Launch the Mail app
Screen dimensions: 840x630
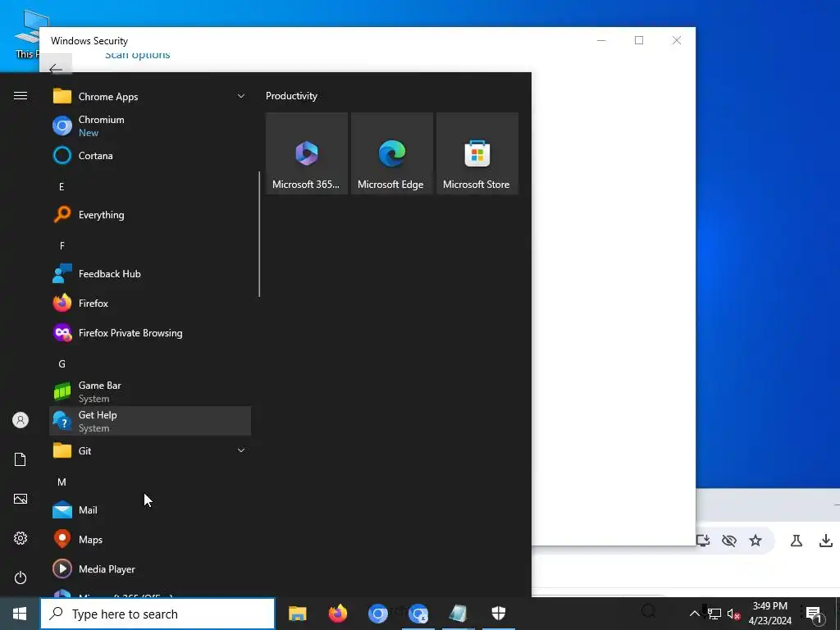coord(150,510)
